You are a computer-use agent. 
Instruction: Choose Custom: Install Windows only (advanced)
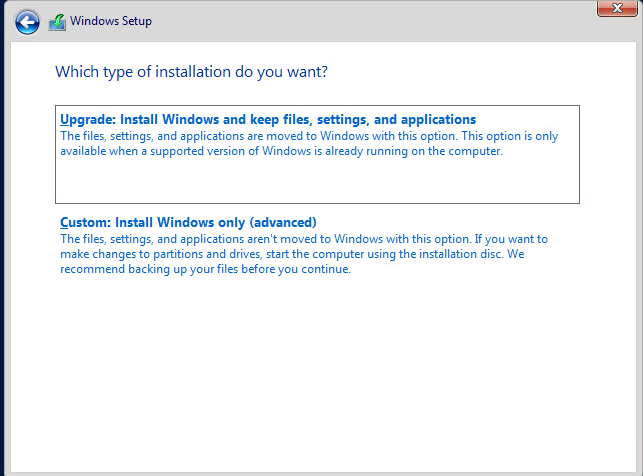(x=188, y=222)
